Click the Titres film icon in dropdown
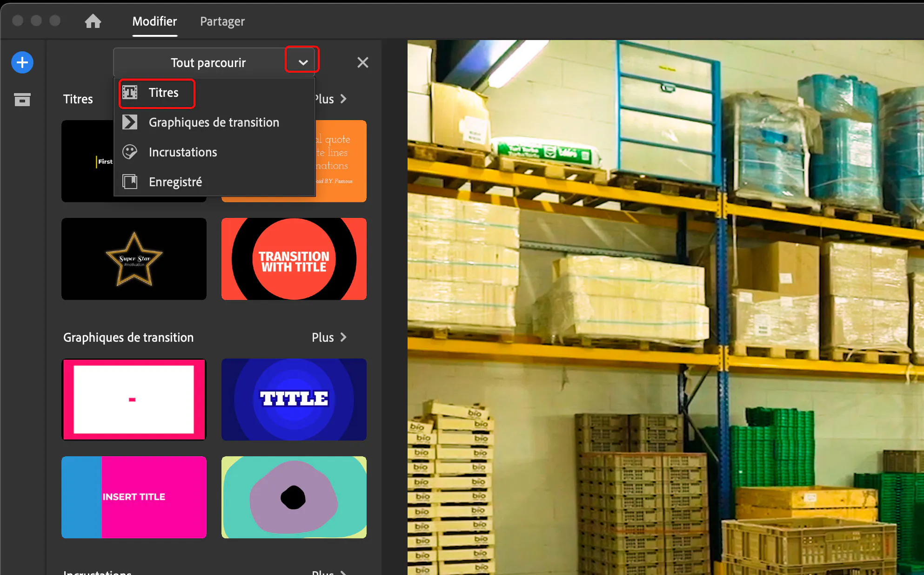924x575 pixels. (x=130, y=93)
